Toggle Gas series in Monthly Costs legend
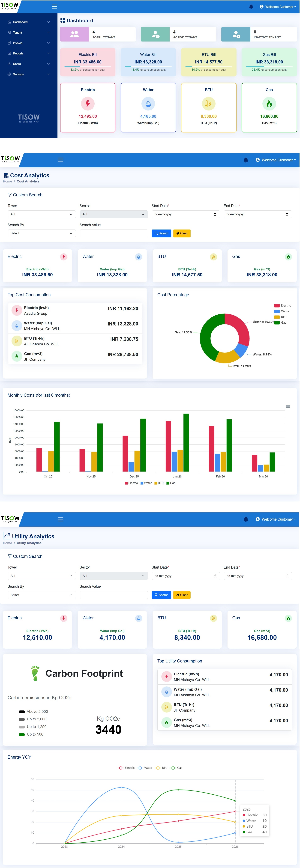Viewport: 300px width, 868px height. click(x=171, y=483)
